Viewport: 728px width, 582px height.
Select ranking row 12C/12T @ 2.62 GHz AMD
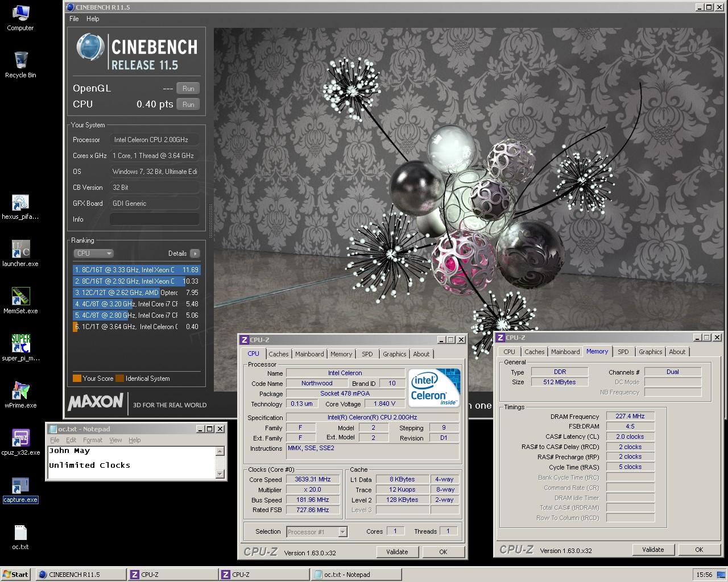click(136, 293)
